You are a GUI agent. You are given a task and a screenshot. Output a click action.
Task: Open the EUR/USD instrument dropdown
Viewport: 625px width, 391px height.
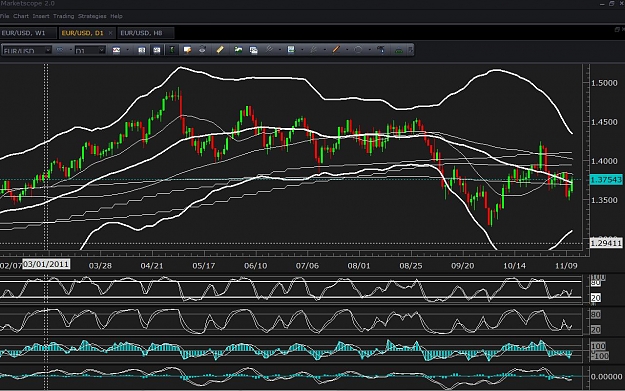[x=48, y=50]
